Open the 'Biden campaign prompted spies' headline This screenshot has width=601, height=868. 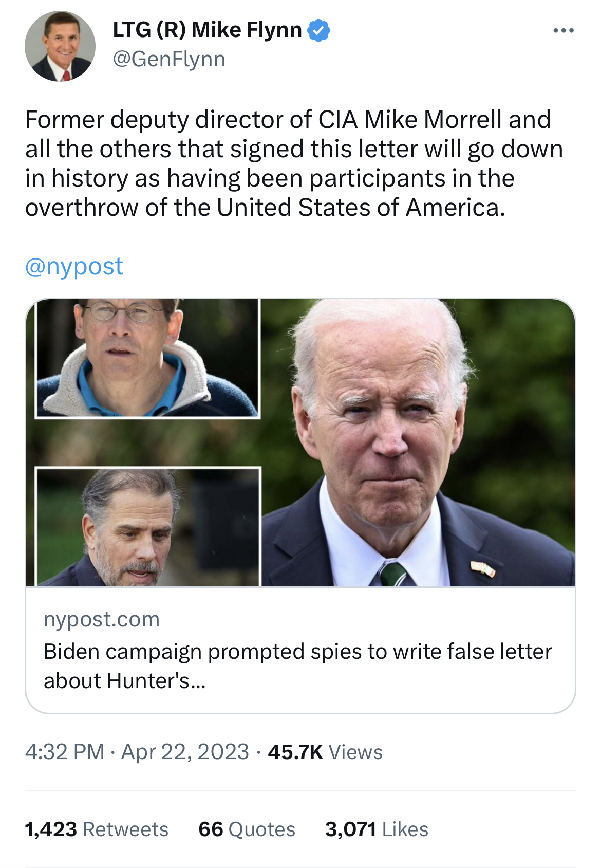297,666
